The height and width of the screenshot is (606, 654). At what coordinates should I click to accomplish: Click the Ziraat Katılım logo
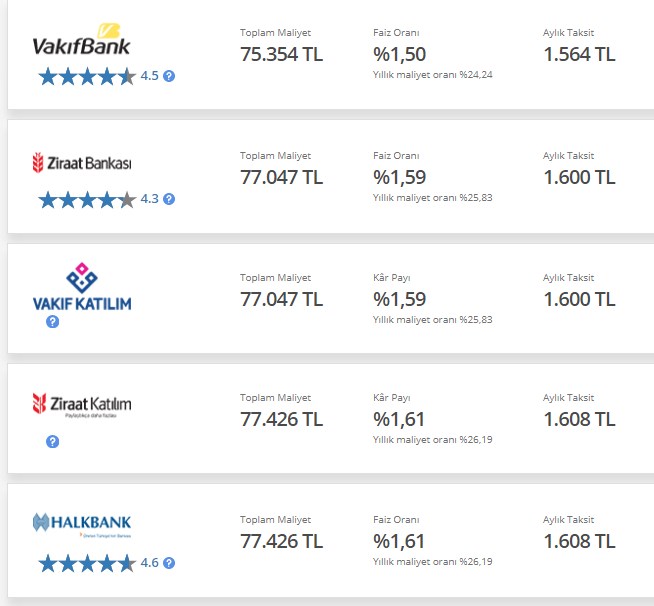click(x=82, y=405)
